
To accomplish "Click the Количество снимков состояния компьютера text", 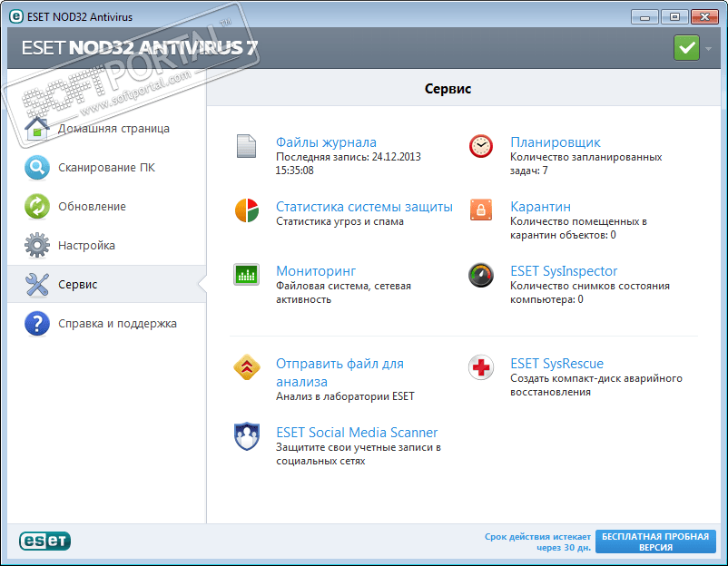I will [590, 293].
